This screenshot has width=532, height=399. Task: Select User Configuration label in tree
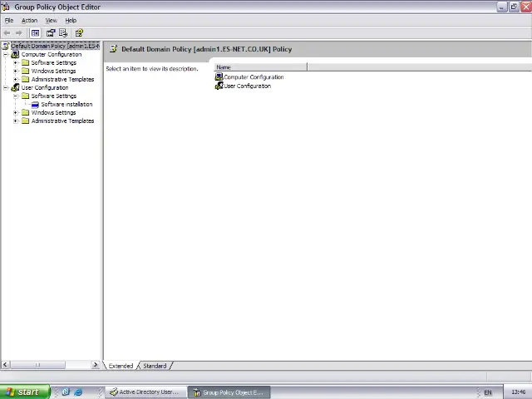45,87
